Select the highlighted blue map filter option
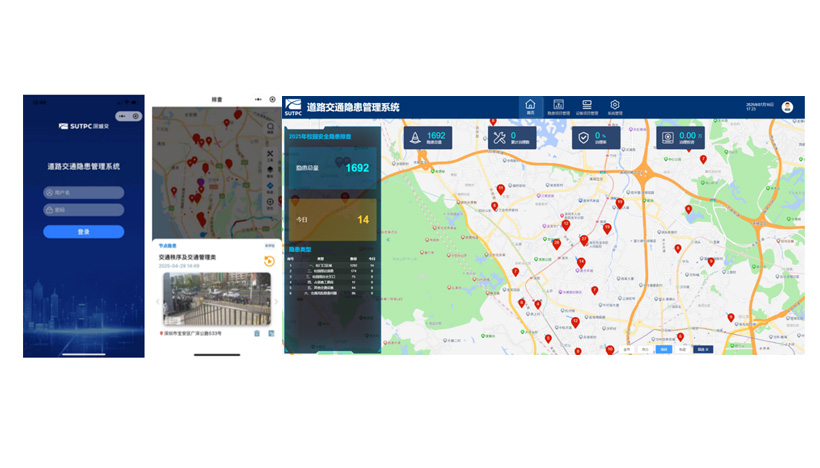 pyautogui.click(x=663, y=350)
